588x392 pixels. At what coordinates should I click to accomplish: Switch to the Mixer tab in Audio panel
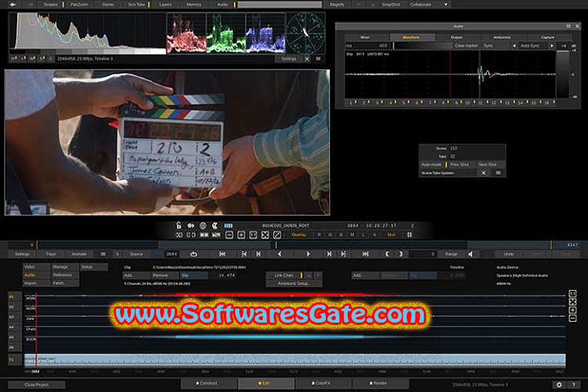(365, 37)
